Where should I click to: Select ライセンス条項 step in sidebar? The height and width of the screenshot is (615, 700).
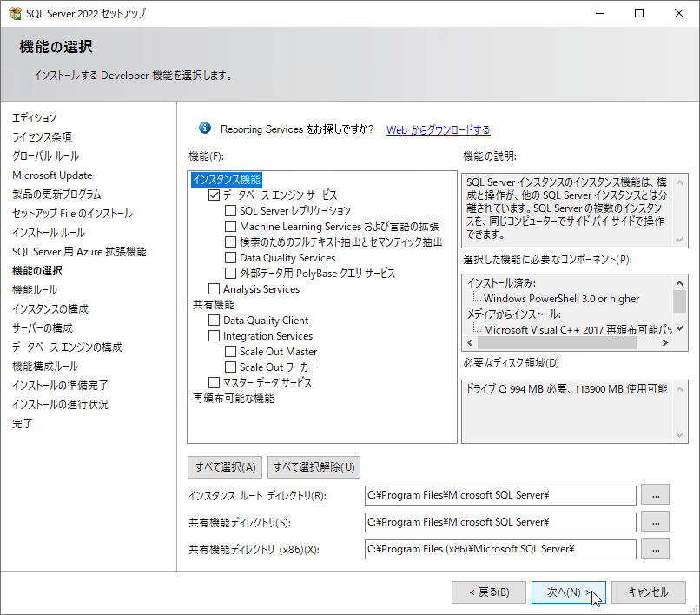point(42,136)
